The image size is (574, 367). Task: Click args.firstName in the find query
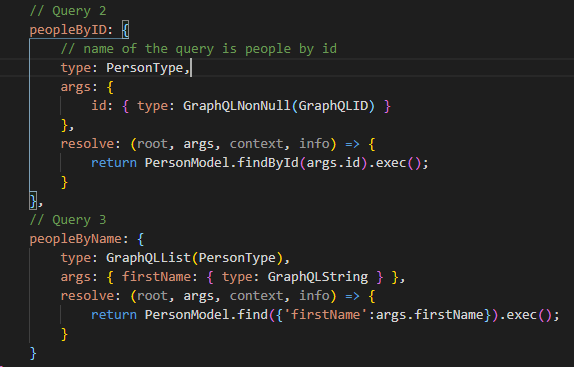[x=430, y=315]
